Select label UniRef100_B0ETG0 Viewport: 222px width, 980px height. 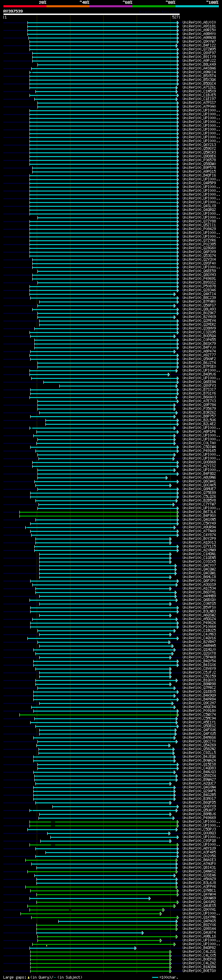tap(199, 971)
